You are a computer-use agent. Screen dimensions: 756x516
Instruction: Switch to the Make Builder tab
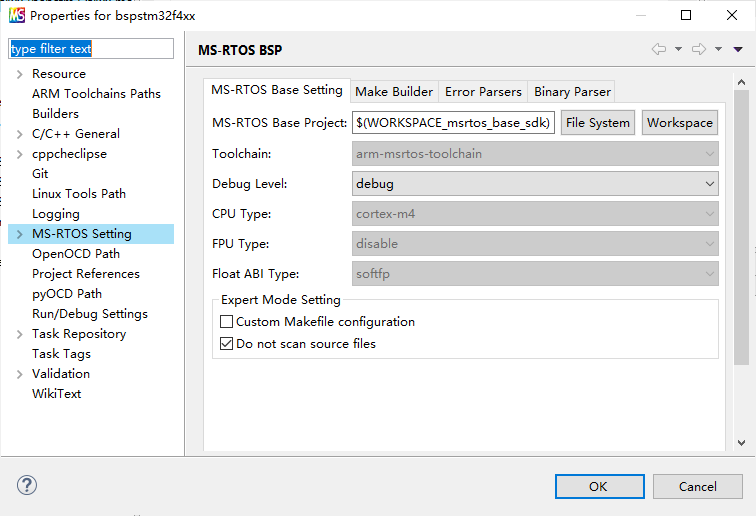click(x=394, y=91)
